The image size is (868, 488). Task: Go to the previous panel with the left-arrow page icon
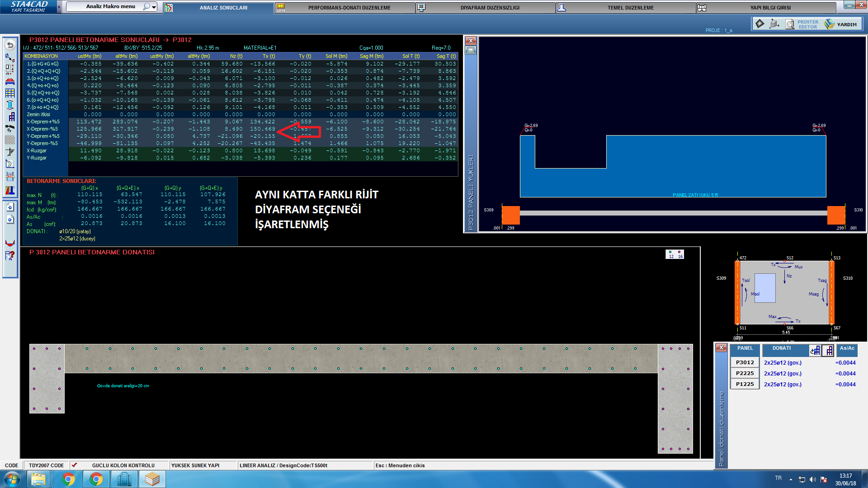click(10, 207)
